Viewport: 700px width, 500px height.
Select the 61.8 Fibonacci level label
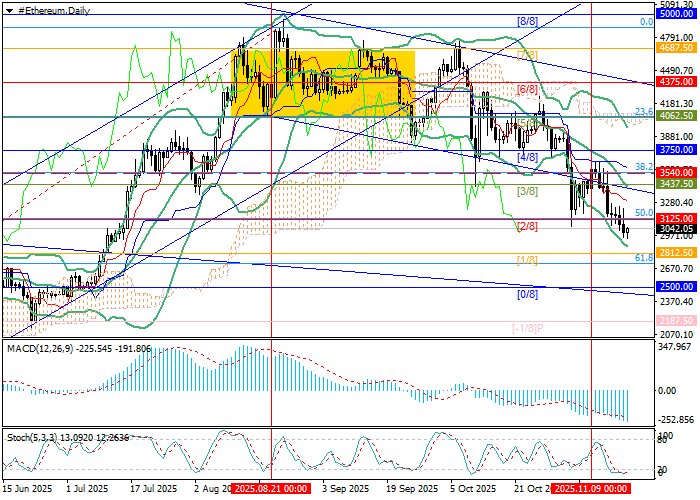pyautogui.click(x=645, y=257)
